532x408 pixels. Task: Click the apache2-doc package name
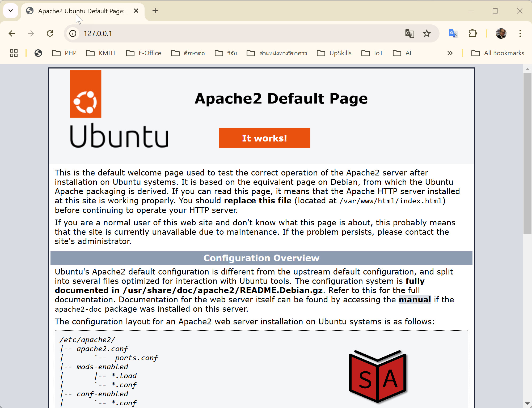tap(78, 309)
